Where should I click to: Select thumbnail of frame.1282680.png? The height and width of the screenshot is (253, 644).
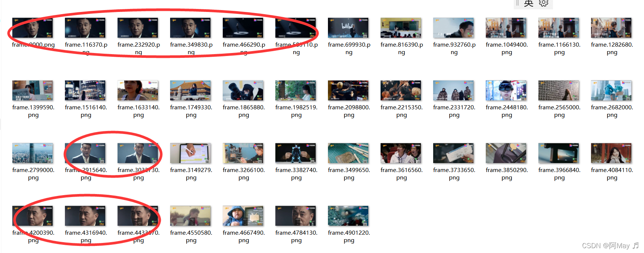point(611,28)
